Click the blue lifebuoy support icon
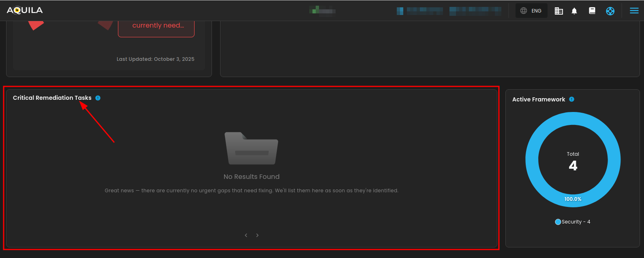This screenshot has height=258, width=644. click(610, 11)
